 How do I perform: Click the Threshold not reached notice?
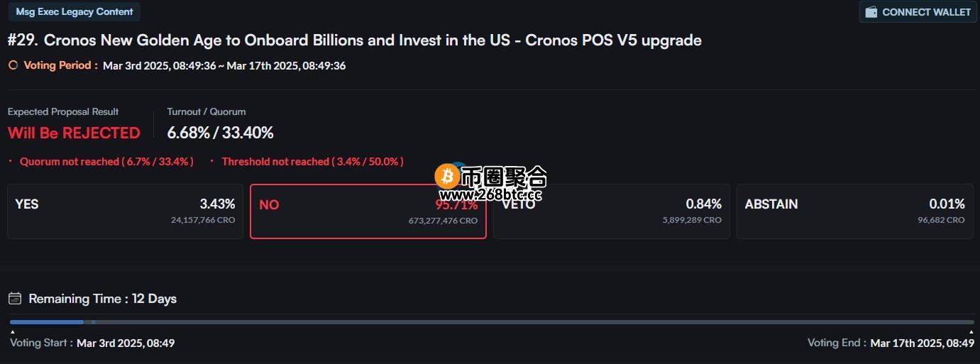(x=312, y=162)
